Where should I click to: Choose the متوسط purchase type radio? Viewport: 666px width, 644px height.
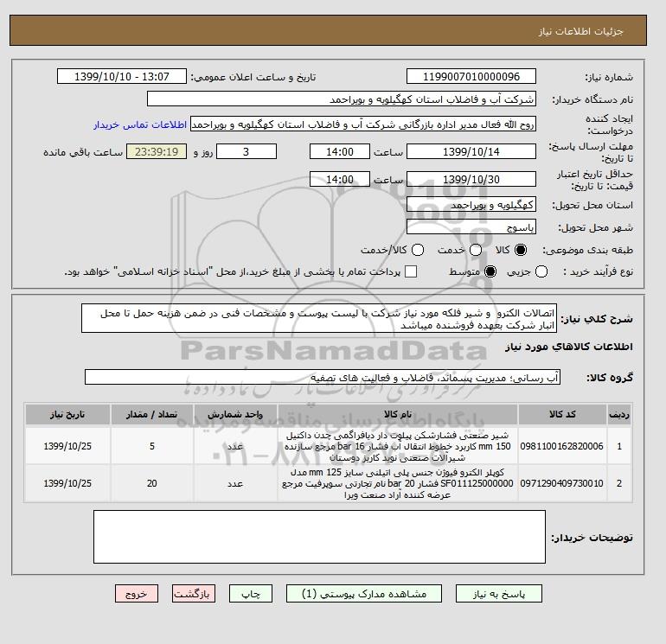coord(490,271)
